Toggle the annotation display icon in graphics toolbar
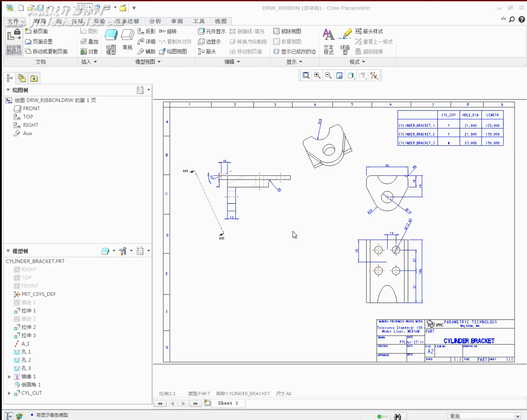The width and height of the screenshot is (527, 420). point(362,75)
